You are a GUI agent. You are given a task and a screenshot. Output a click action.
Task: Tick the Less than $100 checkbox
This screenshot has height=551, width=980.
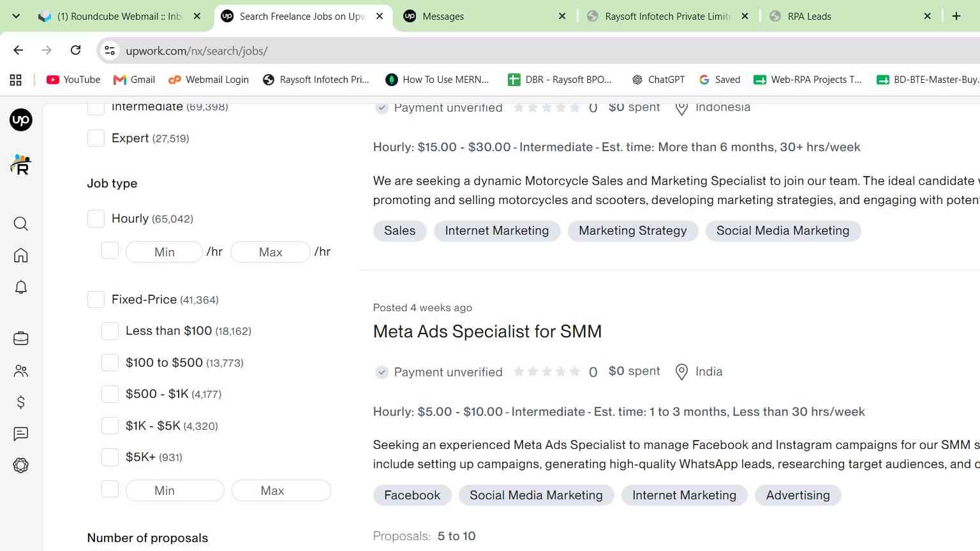pos(110,331)
